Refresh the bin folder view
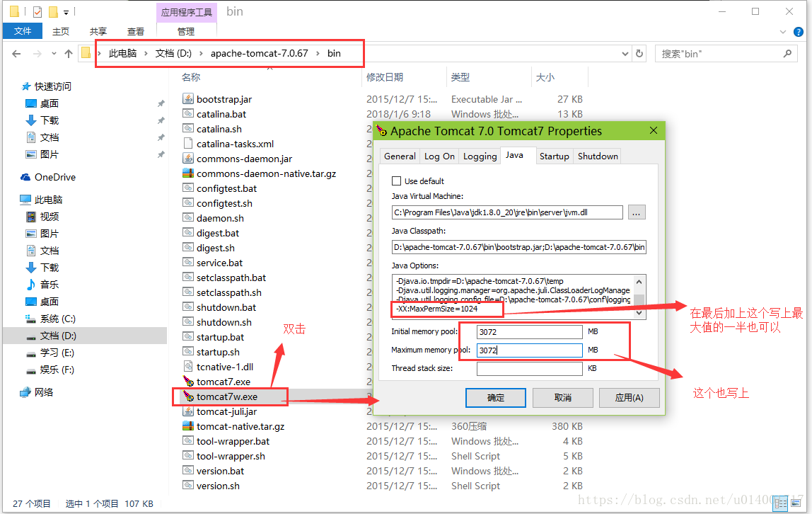Image resolution: width=812 pixels, height=514 pixels. (x=639, y=53)
